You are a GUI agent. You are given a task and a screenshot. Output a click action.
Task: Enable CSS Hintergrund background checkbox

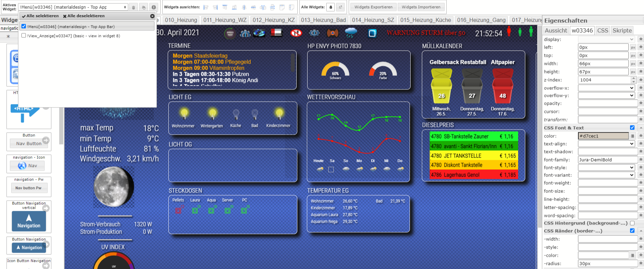(632, 223)
